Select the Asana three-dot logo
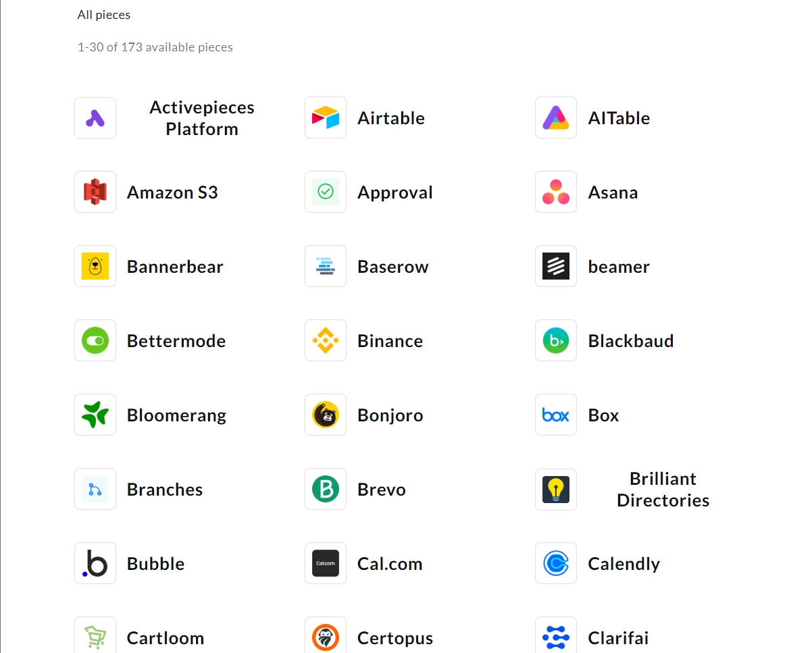812x653 pixels. [x=556, y=192]
